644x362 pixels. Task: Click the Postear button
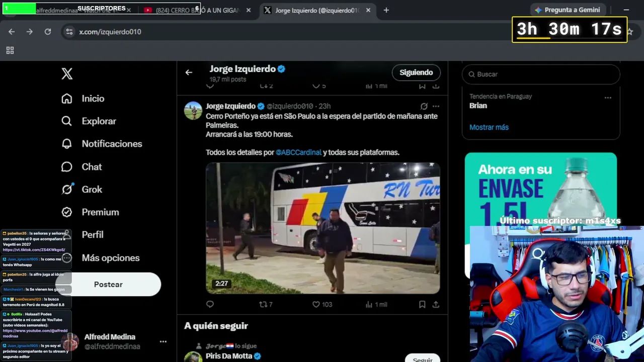pos(108,285)
